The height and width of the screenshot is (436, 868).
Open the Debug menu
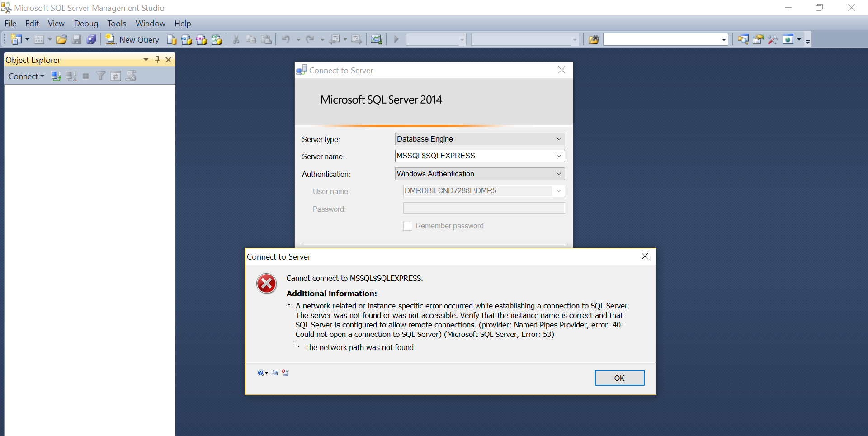coord(86,24)
